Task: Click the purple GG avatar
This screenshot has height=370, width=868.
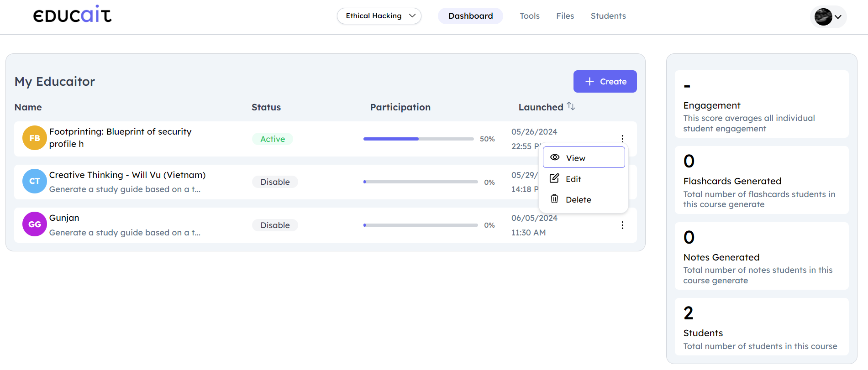Action: click(35, 224)
